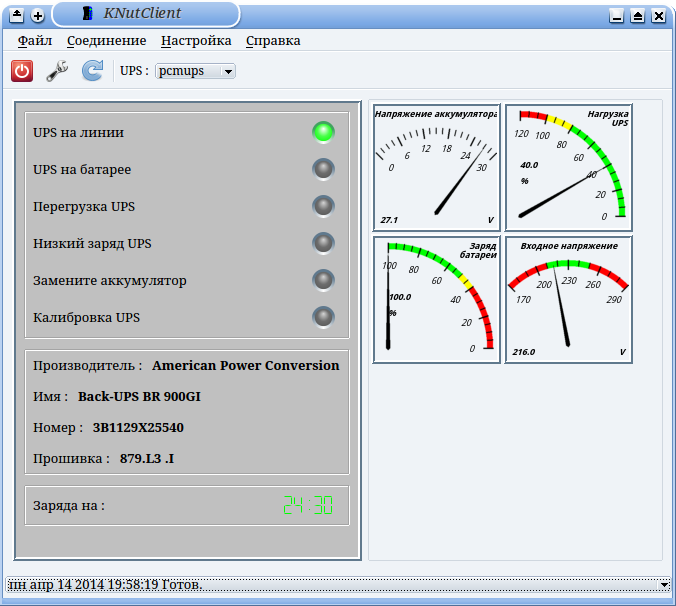Open the Файл menu
This screenshot has height=606, width=676.
click(x=35, y=41)
